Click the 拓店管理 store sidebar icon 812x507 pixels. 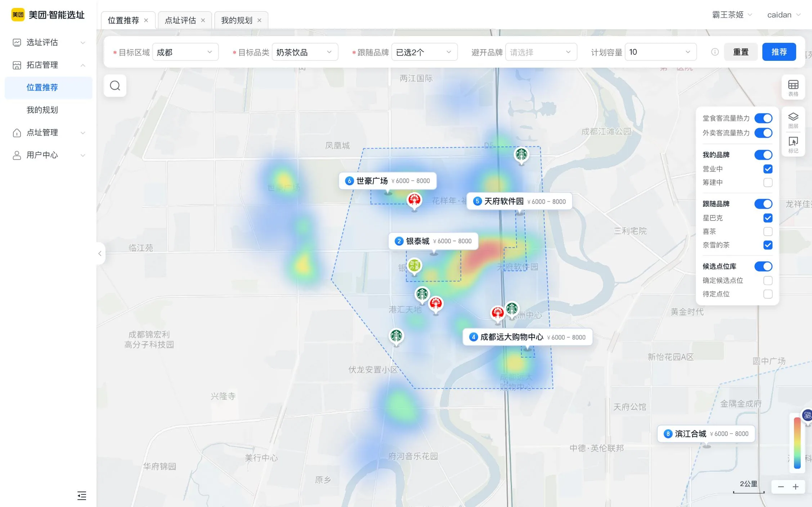[x=17, y=65]
